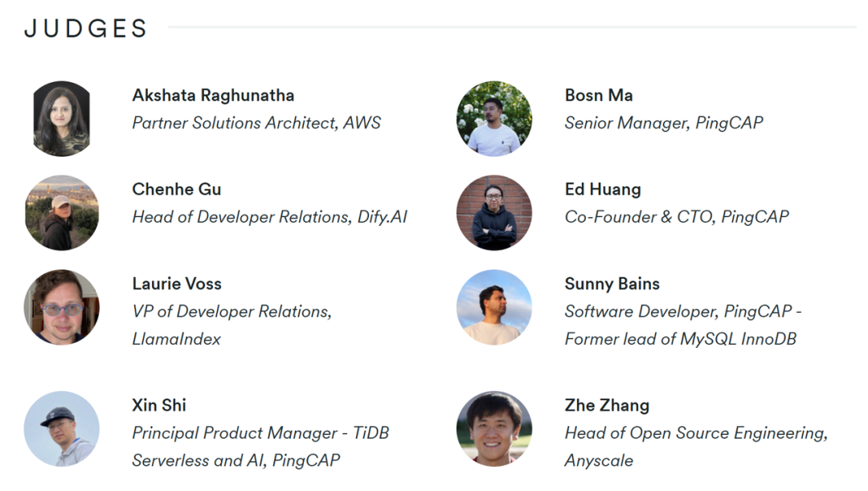The width and height of the screenshot is (868, 491).
Task: Click the 'Co-Founder & CTO, PingCAP' title
Action: (677, 217)
